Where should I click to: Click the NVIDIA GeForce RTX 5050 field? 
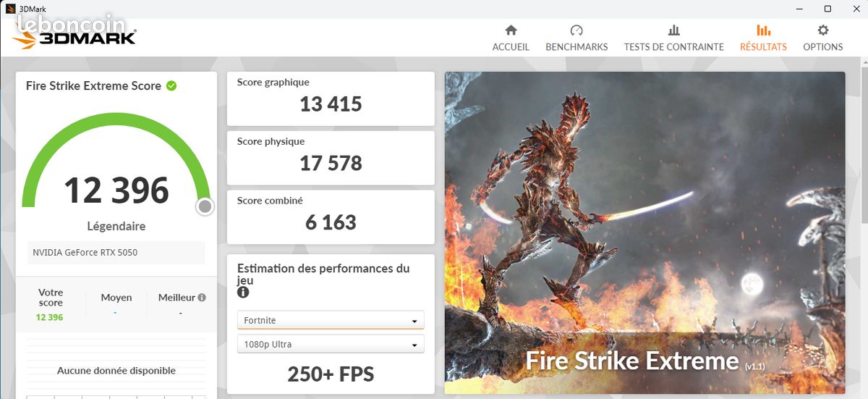pyautogui.click(x=116, y=253)
